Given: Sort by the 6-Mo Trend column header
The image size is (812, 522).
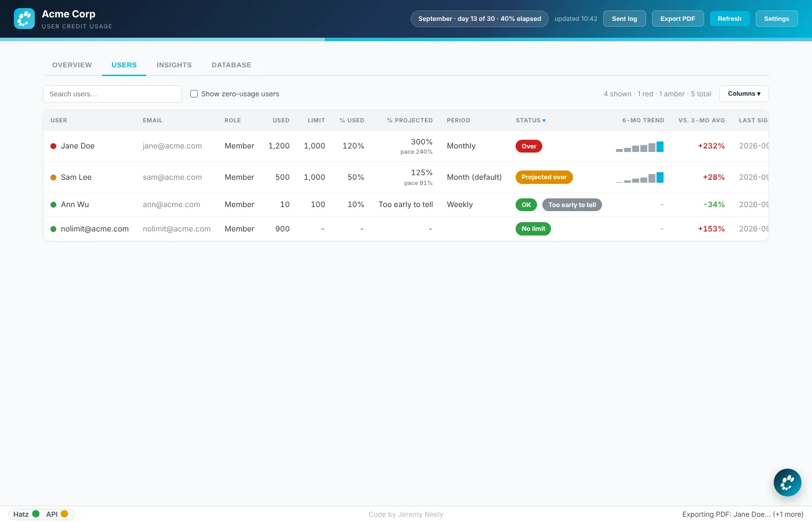Looking at the screenshot, I should (x=643, y=121).
